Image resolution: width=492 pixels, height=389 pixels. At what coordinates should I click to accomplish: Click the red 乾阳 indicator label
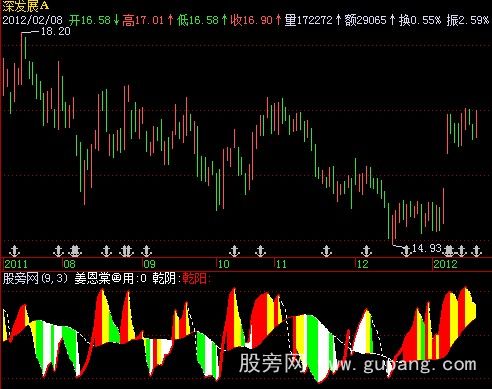pos(196,278)
